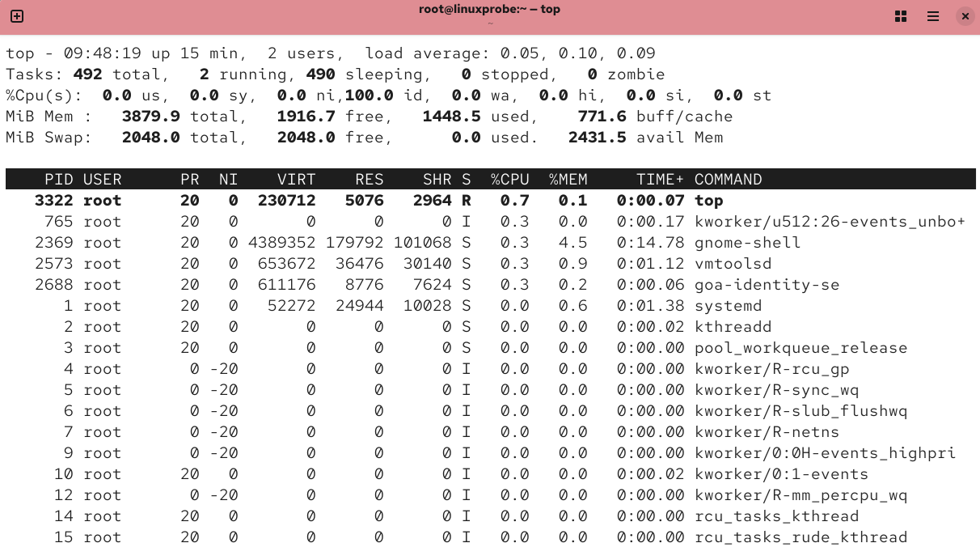The width and height of the screenshot is (980, 560).
Task: Select the kthreadd process name
Action: tap(733, 327)
